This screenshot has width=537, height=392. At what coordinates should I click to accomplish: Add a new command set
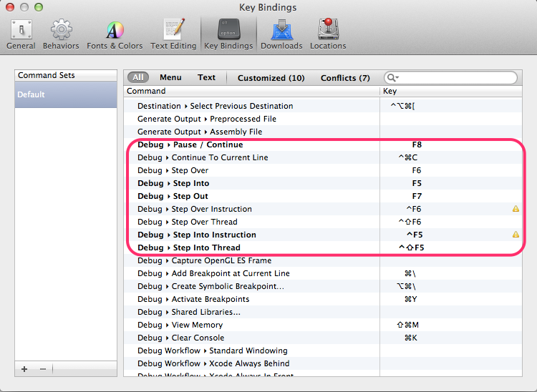coord(24,369)
